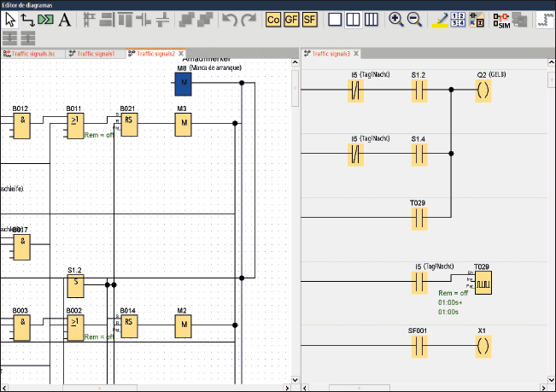Close the Traffic signals2 tab

181,54
